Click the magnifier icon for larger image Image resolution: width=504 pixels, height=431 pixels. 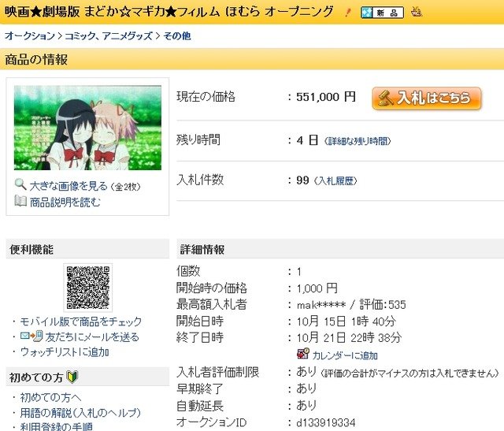click(x=20, y=184)
